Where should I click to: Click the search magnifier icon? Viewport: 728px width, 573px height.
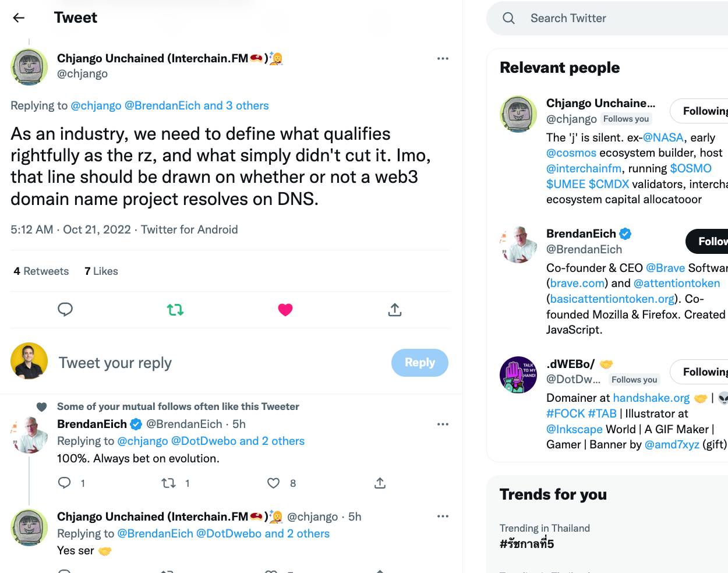[509, 18]
